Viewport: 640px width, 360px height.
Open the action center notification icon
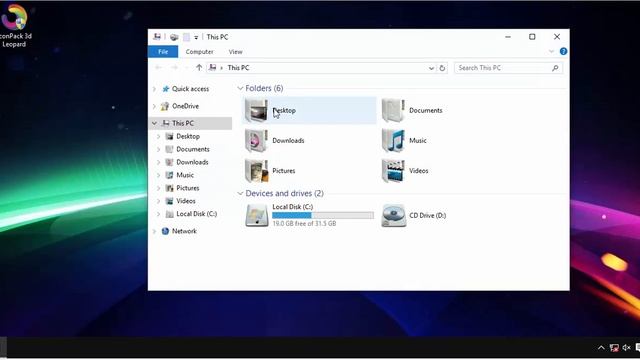638,348
